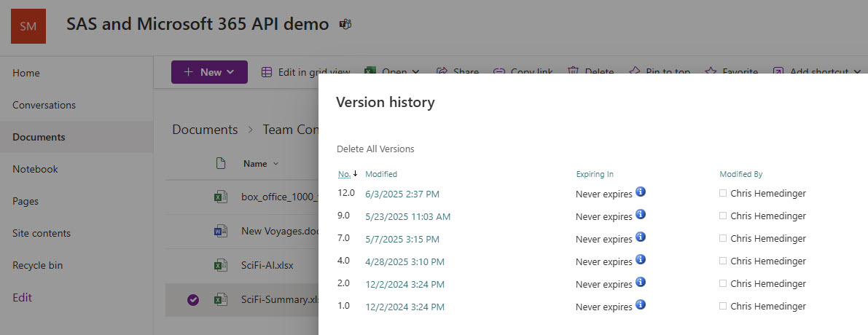
Task: Click info icon for version 12.0 expiration
Action: [641, 192]
